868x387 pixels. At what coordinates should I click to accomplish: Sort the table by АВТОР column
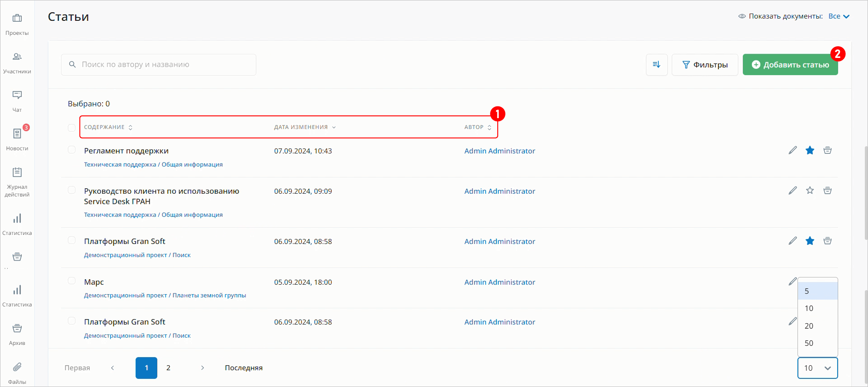[x=478, y=127]
